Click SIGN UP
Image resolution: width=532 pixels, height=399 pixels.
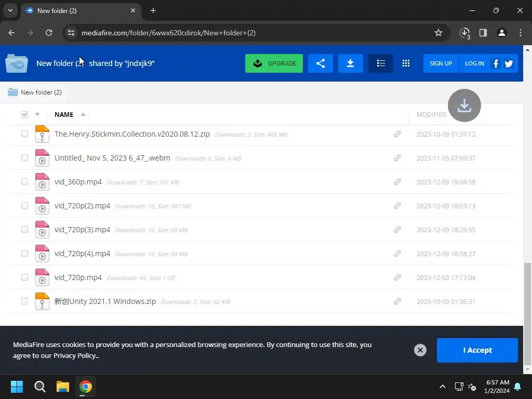point(441,63)
